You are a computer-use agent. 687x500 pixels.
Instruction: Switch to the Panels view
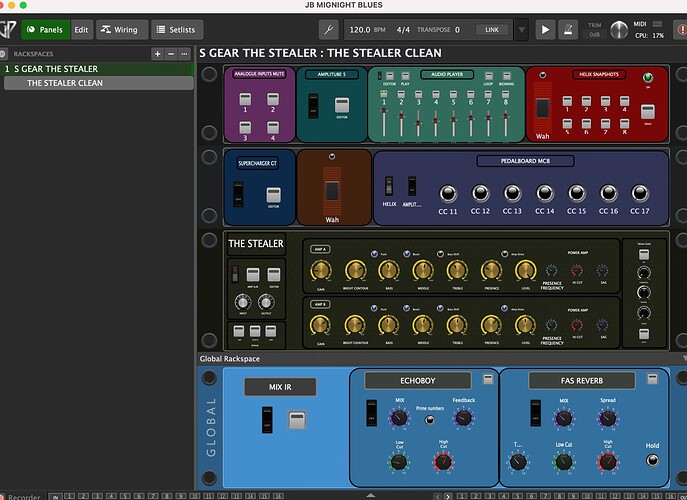(46, 30)
